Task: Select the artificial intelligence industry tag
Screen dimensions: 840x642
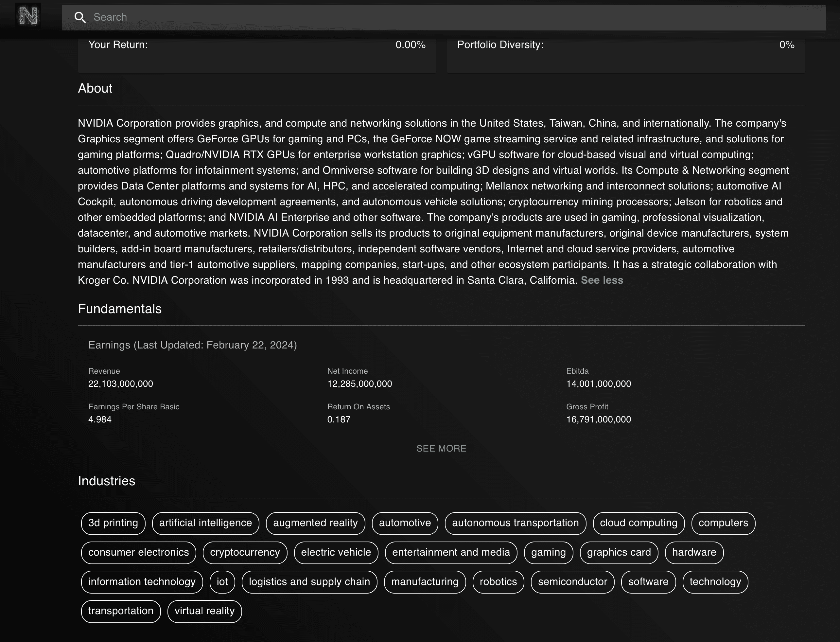Action: tap(205, 523)
